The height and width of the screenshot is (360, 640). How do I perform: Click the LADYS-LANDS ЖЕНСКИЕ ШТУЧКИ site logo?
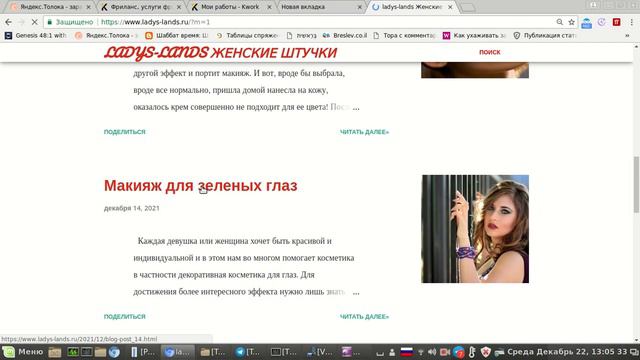click(x=220, y=53)
